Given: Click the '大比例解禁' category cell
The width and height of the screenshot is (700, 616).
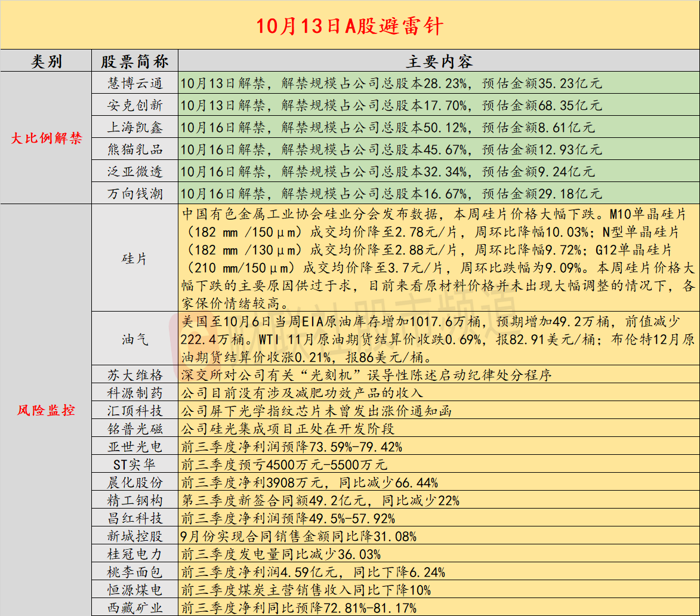Looking at the screenshot, I should pyautogui.click(x=46, y=138).
